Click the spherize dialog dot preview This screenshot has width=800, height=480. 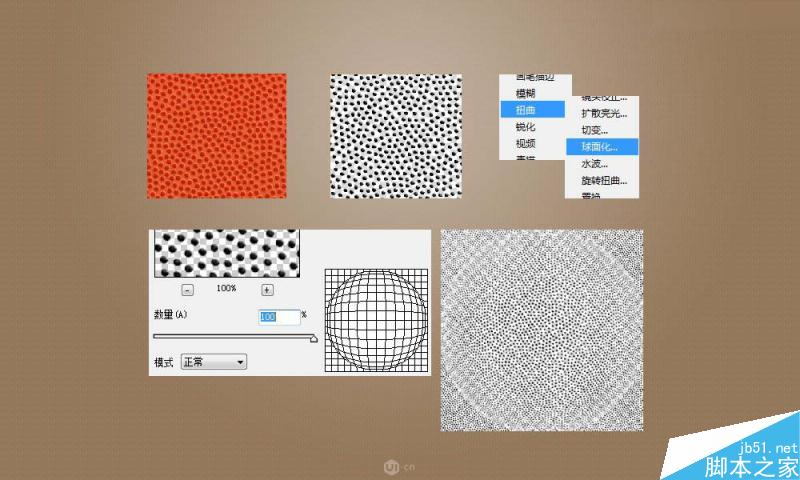(227, 254)
